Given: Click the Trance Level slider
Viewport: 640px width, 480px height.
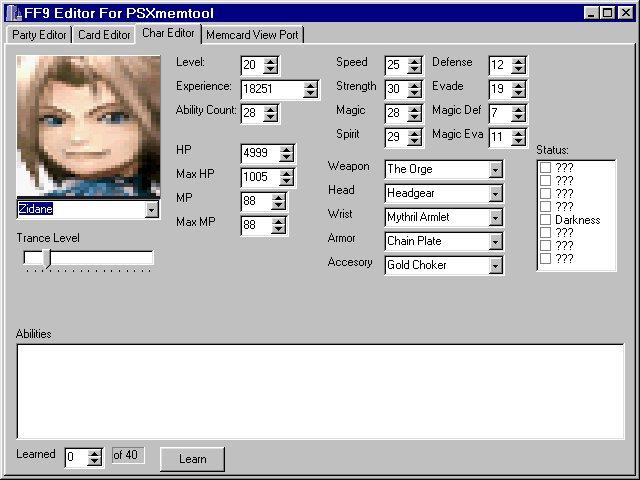Looking at the screenshot, I should [88, 258].
